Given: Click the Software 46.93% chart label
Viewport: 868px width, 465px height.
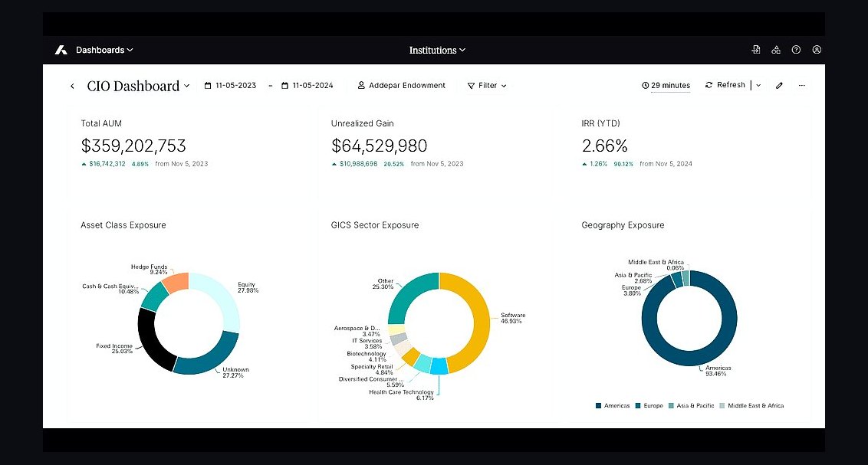Looking at the screenshot, I should coord(513,318).
